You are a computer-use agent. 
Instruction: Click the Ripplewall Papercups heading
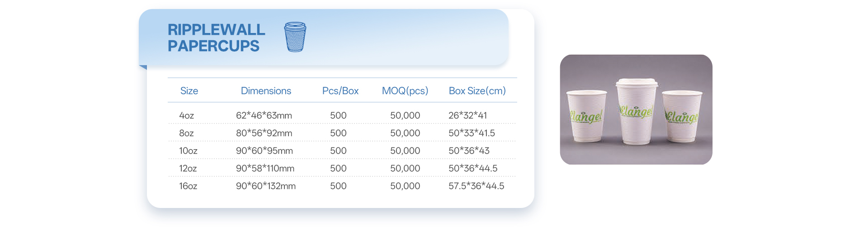tap(216, 38)
